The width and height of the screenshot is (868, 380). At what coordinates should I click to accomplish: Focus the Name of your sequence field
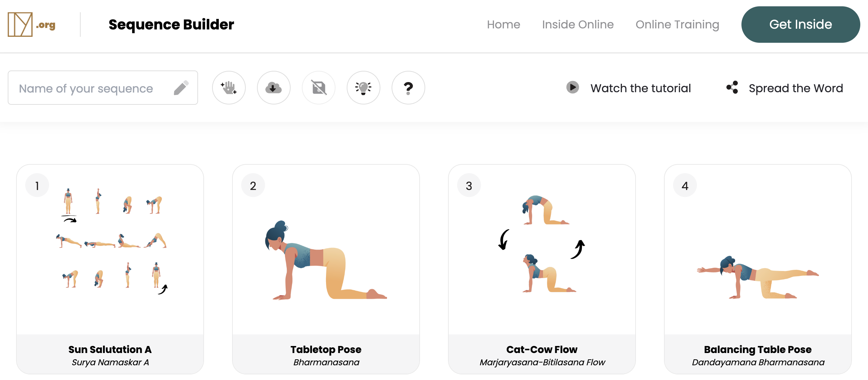coord(103,88)
